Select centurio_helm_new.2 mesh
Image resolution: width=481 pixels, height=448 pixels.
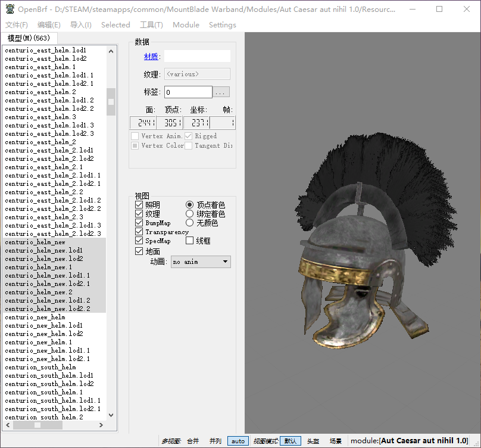(x=39, y=293)
